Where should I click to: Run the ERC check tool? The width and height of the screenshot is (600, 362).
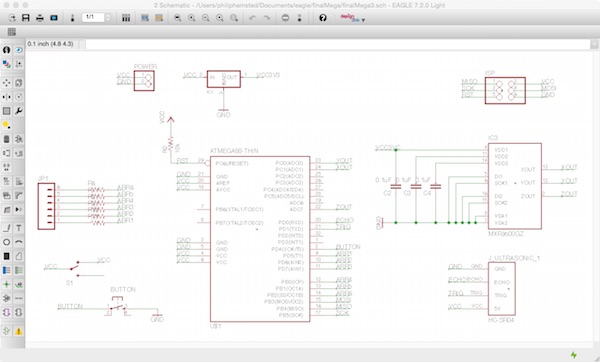tap(7, 331)
